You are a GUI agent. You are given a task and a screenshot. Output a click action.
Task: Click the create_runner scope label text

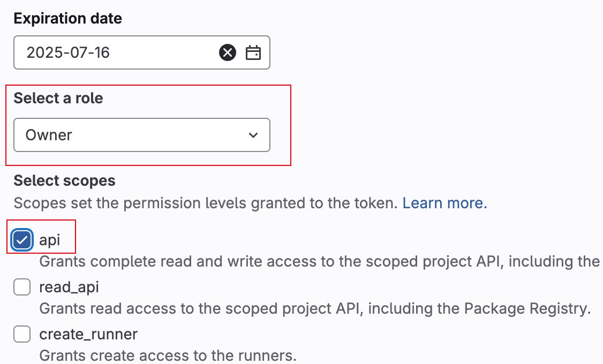click(x=88, y=334)
